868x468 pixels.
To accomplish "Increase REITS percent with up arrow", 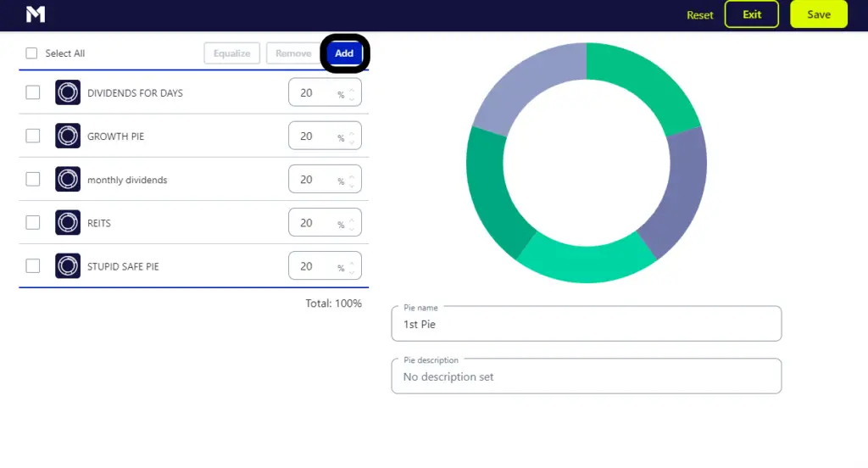I will [352, 220].
